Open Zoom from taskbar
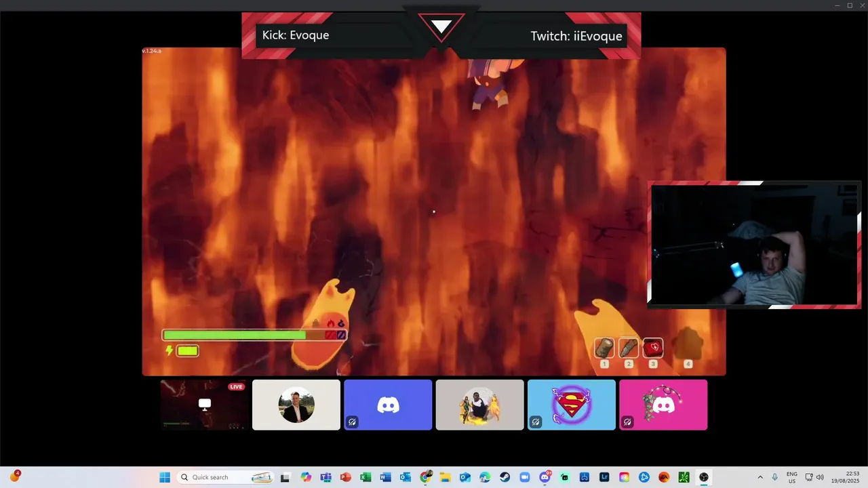The width and height of the screenshot is (868, 488). click(524, 477)
